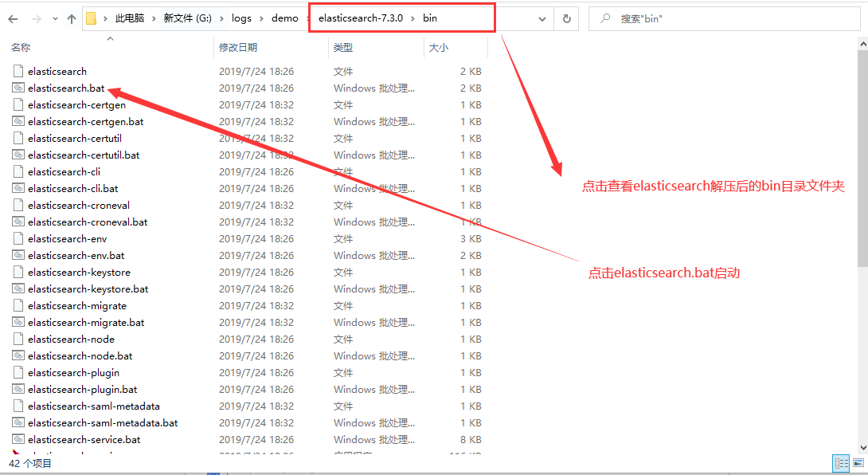Open the logs folder from the breadcrumb
Viewport: 868px width, 475px height.
241,18
